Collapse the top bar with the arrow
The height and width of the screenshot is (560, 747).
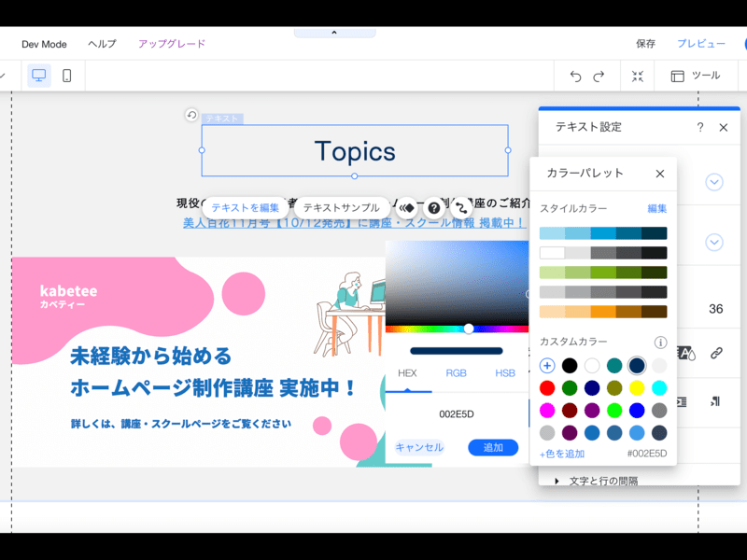coord(334,33)
